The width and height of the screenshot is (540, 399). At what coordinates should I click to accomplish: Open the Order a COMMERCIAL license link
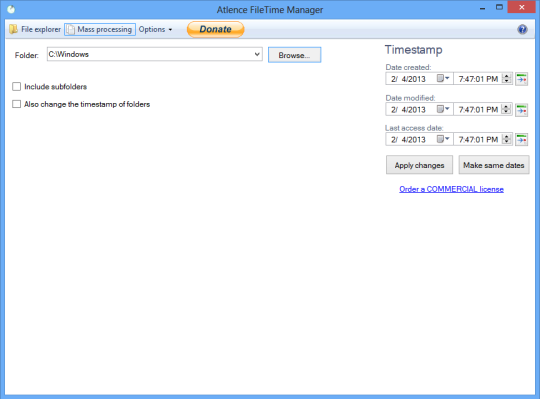451,189
